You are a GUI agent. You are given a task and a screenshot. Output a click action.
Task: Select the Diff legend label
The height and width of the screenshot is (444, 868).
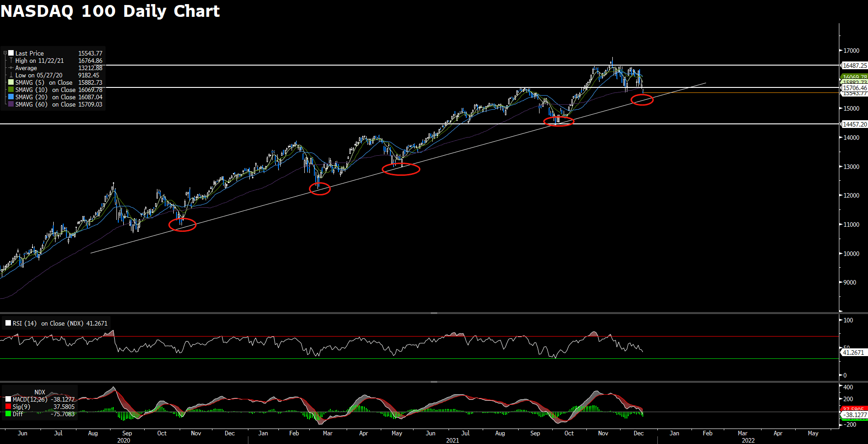pos(18,414)
